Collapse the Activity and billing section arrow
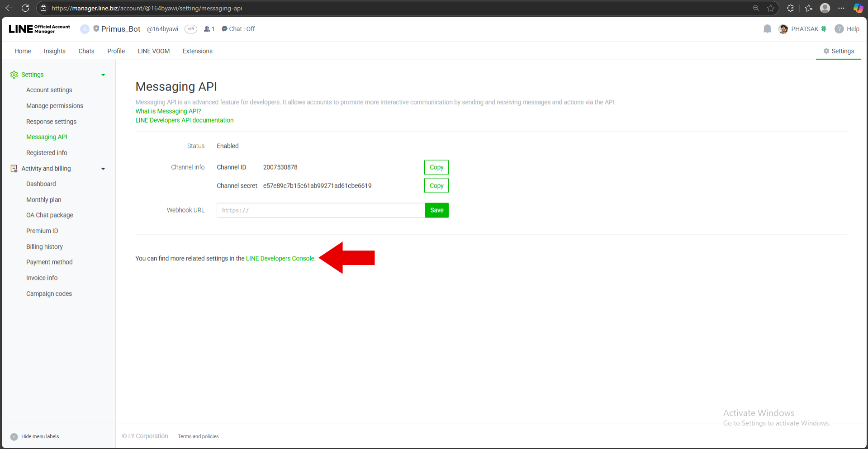Image resolution: width=868 pixels, height=449 pixels. click(103, 169)
